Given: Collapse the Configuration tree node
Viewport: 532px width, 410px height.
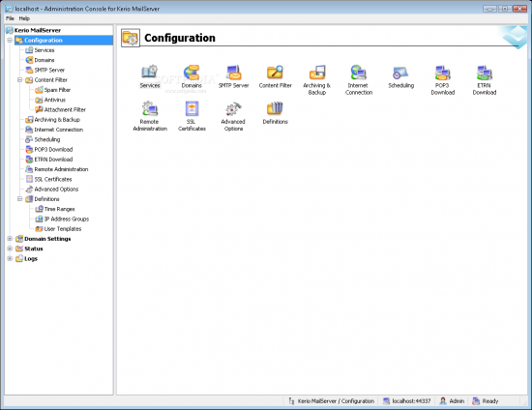Looking at the screenshot, I should click(10, 40).
